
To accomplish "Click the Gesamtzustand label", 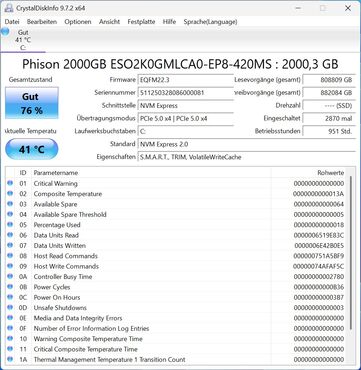I will coord(30,80).
